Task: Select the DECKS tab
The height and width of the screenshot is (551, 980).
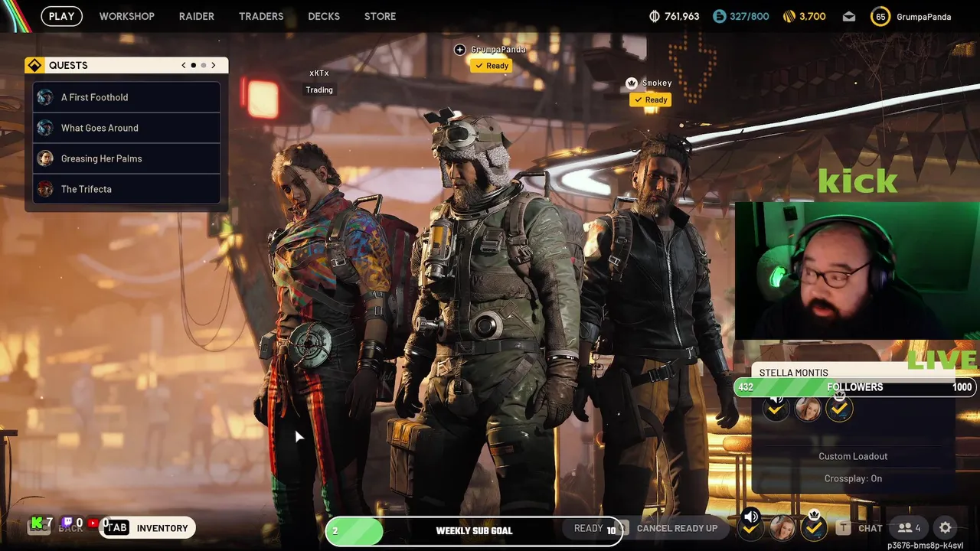Action: coord(324,16)
